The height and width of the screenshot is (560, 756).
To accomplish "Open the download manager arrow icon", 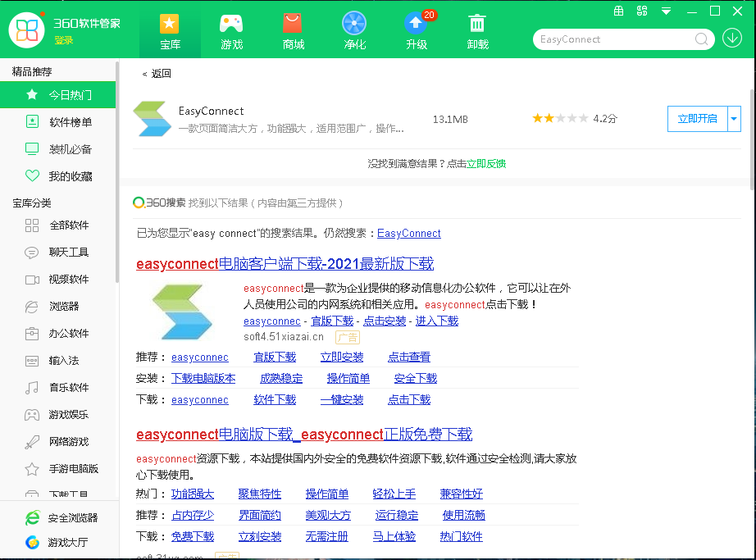I will pyautogui.click(x=732, y=38).
